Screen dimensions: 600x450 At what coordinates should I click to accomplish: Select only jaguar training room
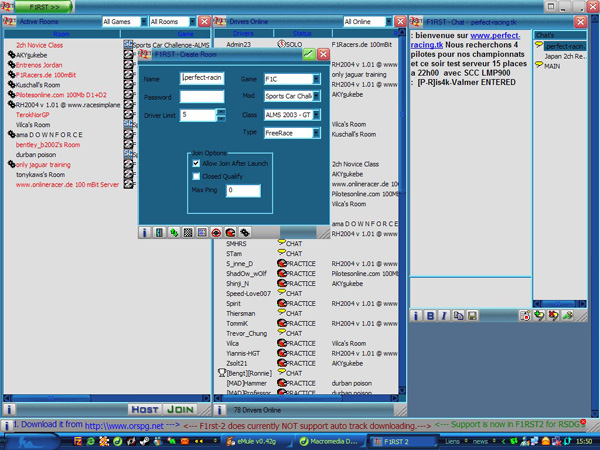coord(43,165)
